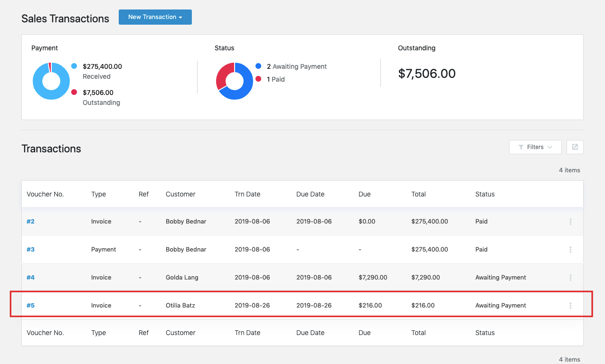Open the New Transaction dropdown
This screenshot has width=605, height=364.
(x=155, y=17)
